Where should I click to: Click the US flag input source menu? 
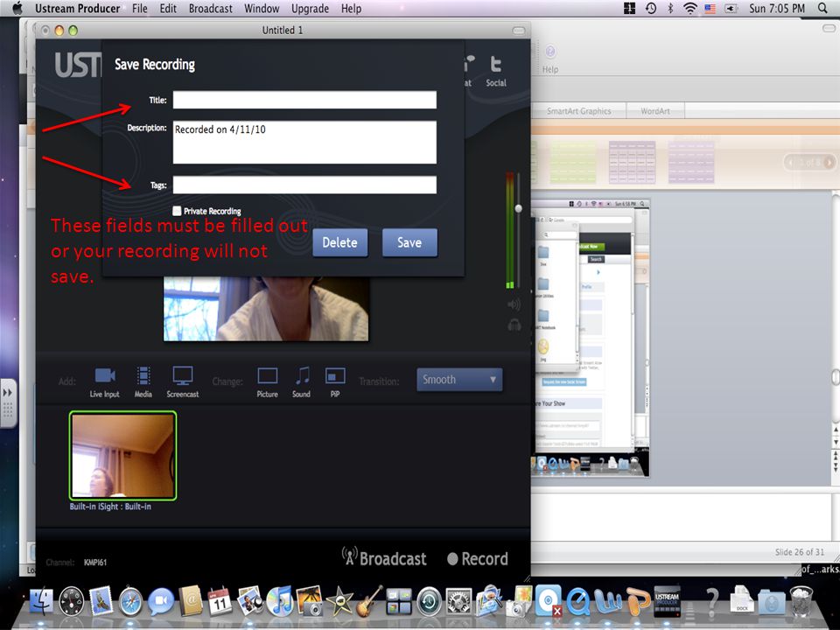(710, 8)
